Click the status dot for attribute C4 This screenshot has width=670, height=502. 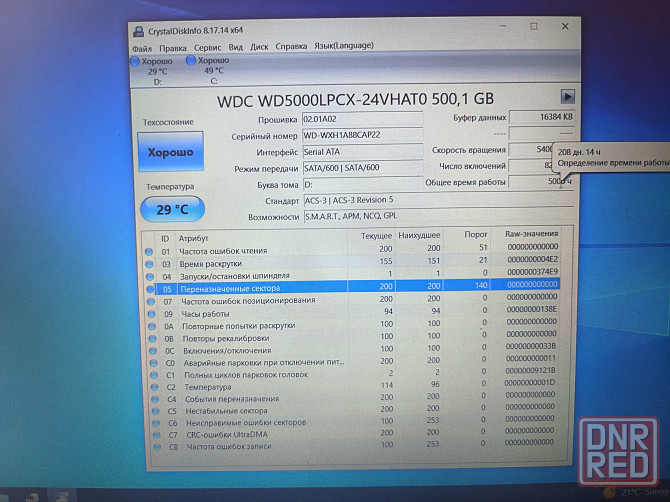(155, 399)
